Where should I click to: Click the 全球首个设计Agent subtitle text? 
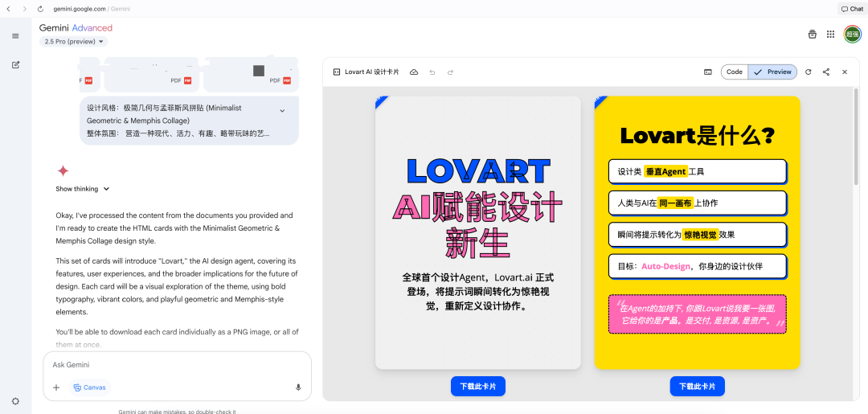click(477, 291)
